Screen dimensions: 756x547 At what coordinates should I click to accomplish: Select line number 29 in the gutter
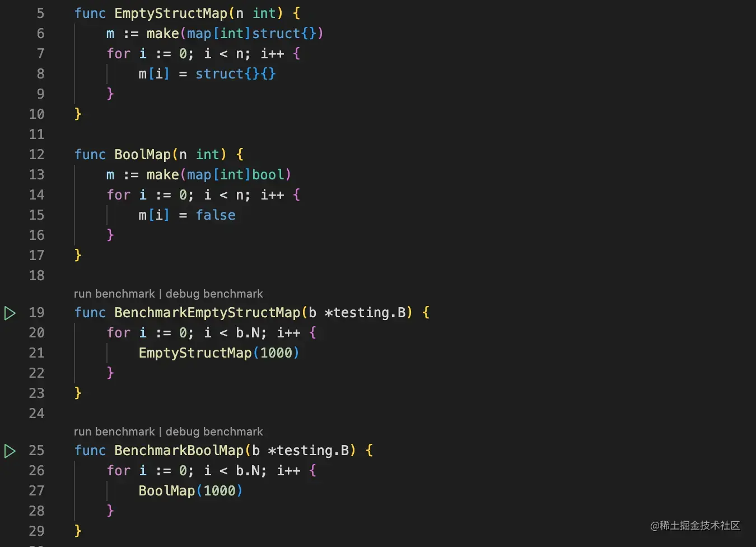(36, 531)
